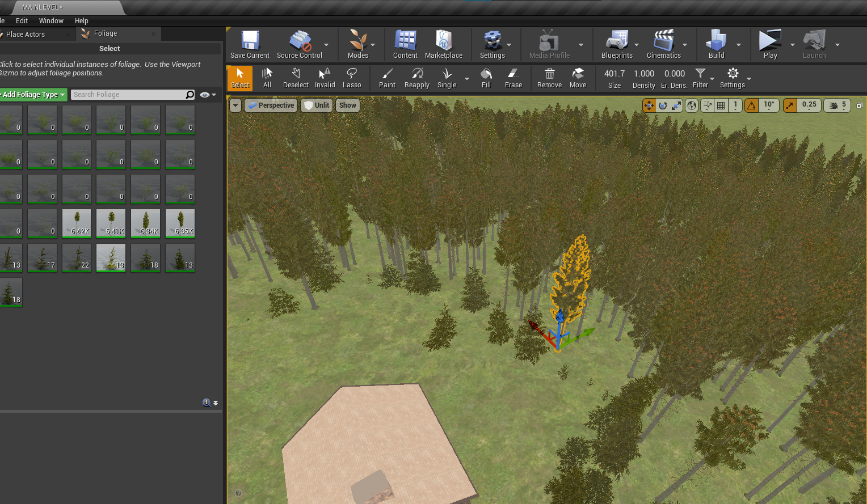Screen dimensions: 867x504
Task: Open the Edit menu
Action: 22,20
